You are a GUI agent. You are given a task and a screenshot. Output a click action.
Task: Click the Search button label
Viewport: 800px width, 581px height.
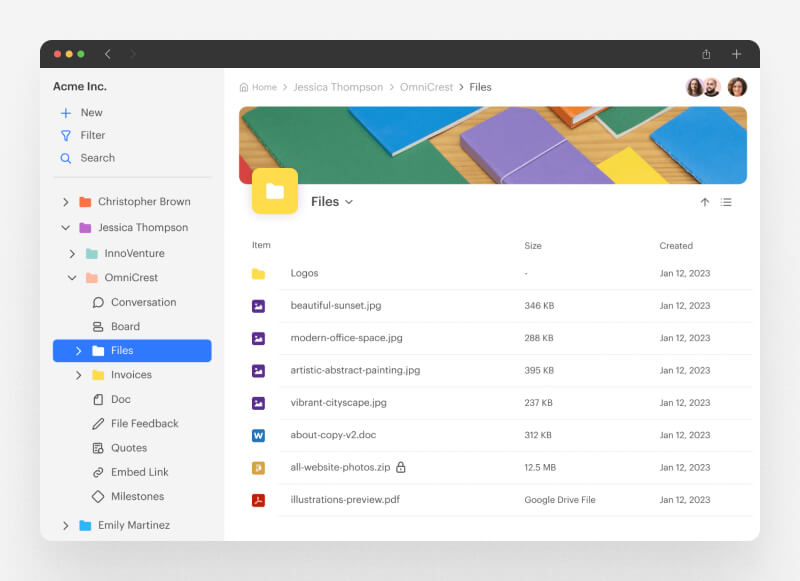tap(97, 158)
